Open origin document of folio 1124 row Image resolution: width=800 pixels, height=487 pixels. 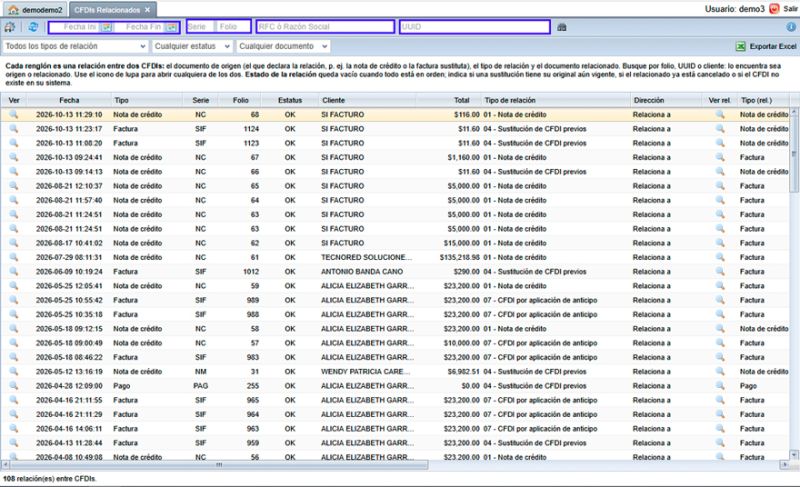(x=14, y=129)
